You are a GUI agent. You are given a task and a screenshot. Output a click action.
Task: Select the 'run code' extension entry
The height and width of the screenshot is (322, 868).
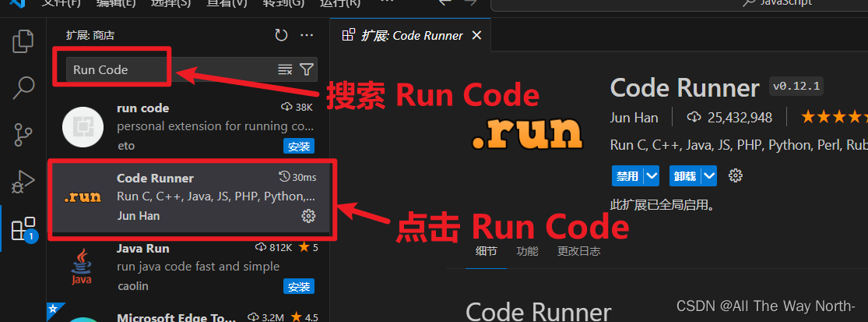coord(188,126)
